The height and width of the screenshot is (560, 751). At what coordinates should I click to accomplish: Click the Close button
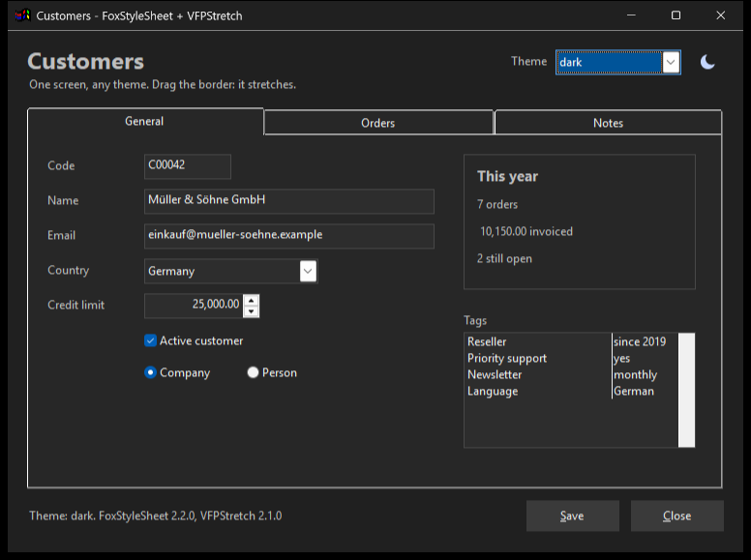pos(676,516)
